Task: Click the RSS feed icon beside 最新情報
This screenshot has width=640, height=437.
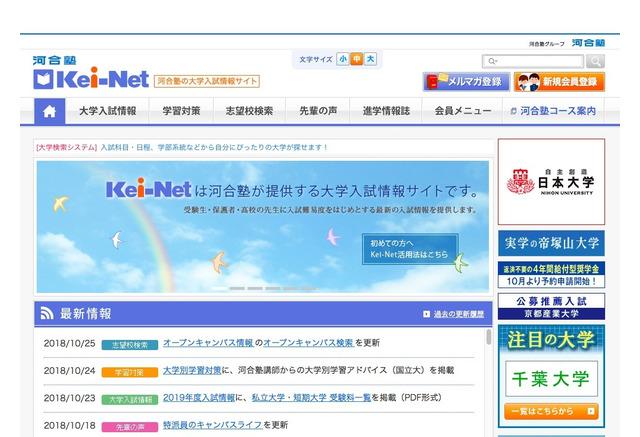Action: click(47, 313)
